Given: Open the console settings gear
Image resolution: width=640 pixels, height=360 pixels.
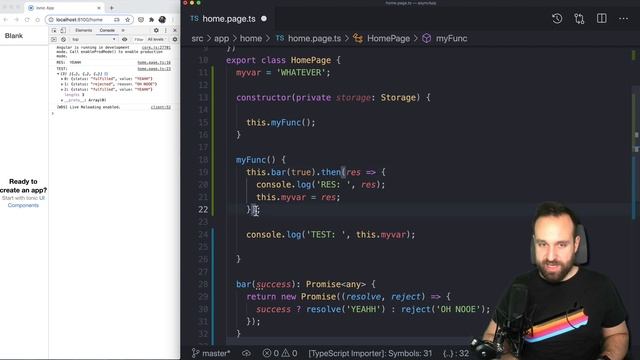Looking at the screenshot, I should click(x=175, y=39).
